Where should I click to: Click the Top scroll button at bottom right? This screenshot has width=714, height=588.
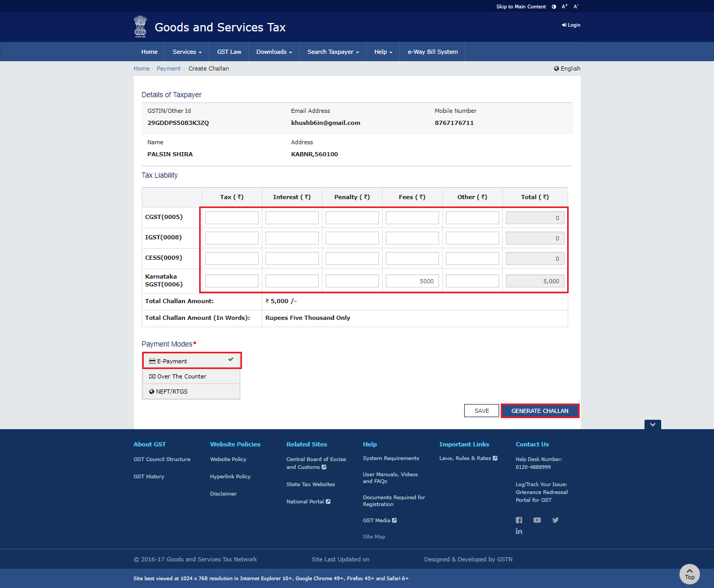pos(689,574)
